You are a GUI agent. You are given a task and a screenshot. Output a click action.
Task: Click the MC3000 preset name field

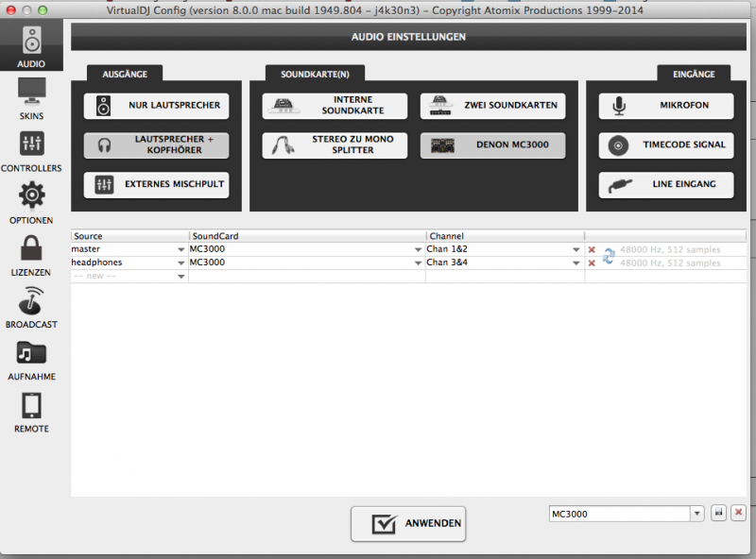pyautogui.click(x=620, y=514)
